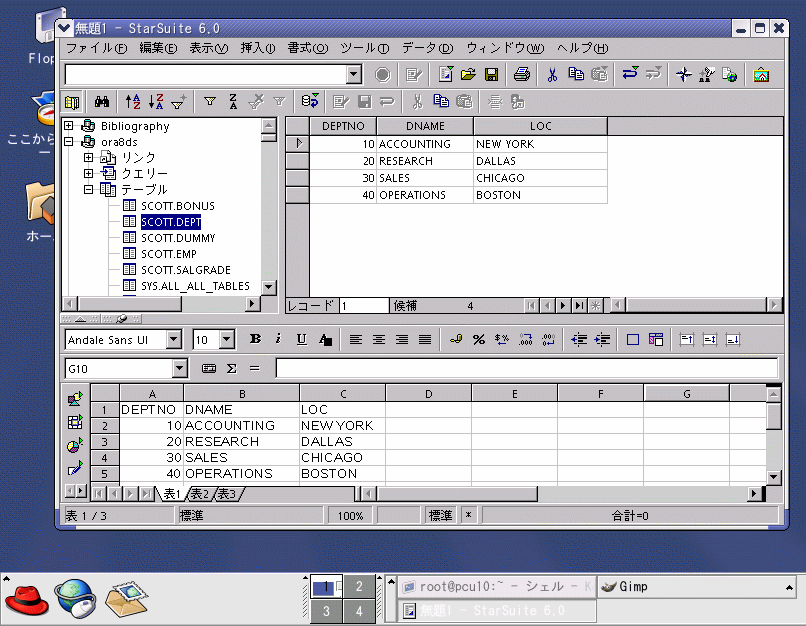
Task: Open the font size dropdown arrow
Action: [x=227, y=339]
